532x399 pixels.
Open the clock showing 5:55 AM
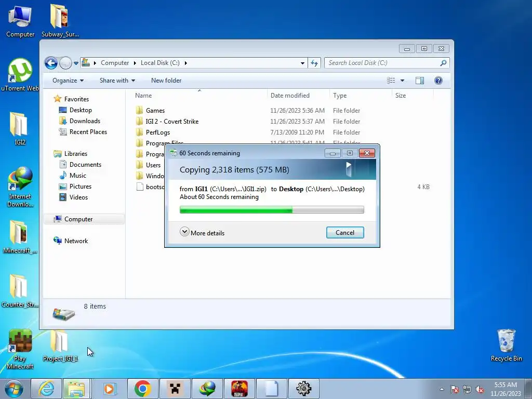tap(506, 389)
